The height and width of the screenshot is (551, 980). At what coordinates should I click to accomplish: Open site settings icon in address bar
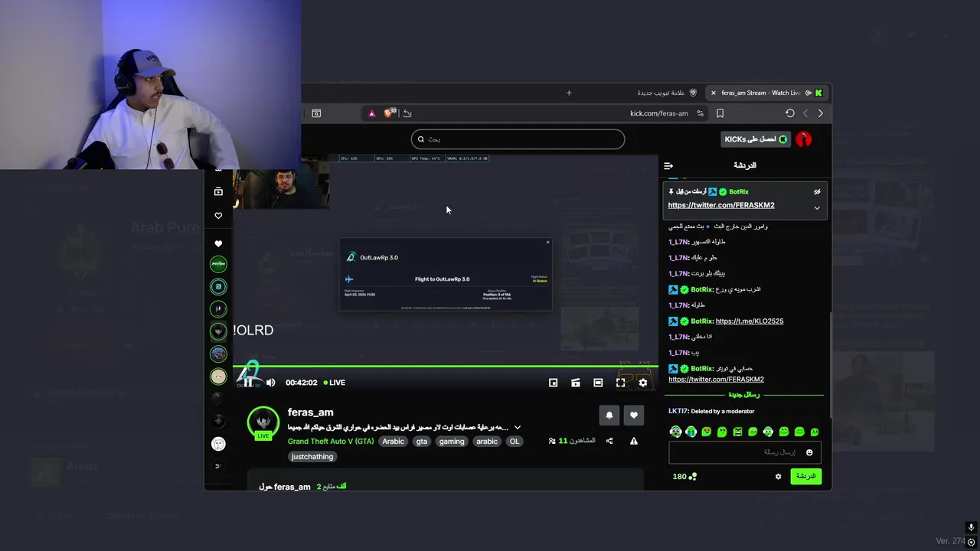pos(700,113)
